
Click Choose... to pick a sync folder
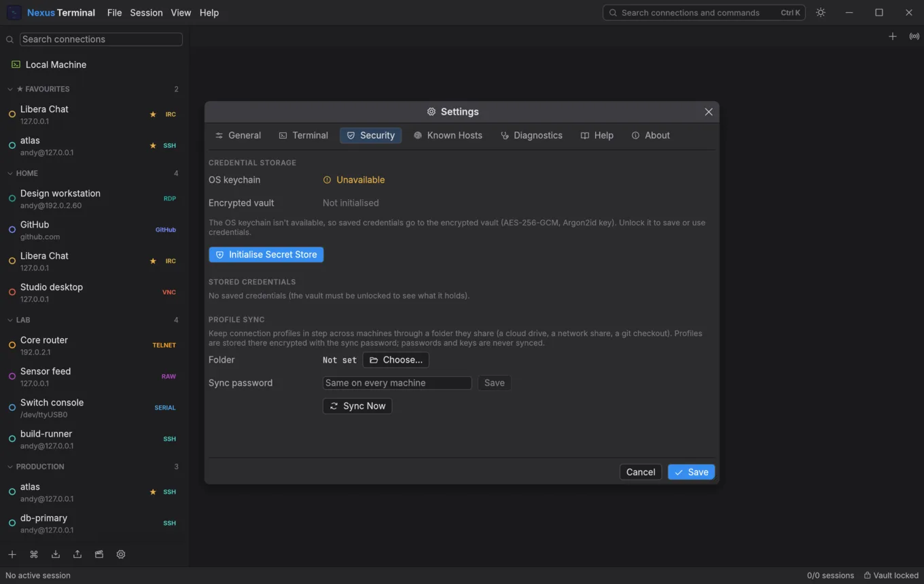395,360
